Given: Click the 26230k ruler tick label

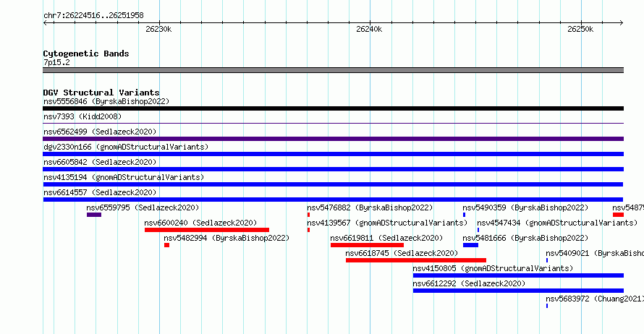Looking at the screenshot, I should [x=158, y=29].
